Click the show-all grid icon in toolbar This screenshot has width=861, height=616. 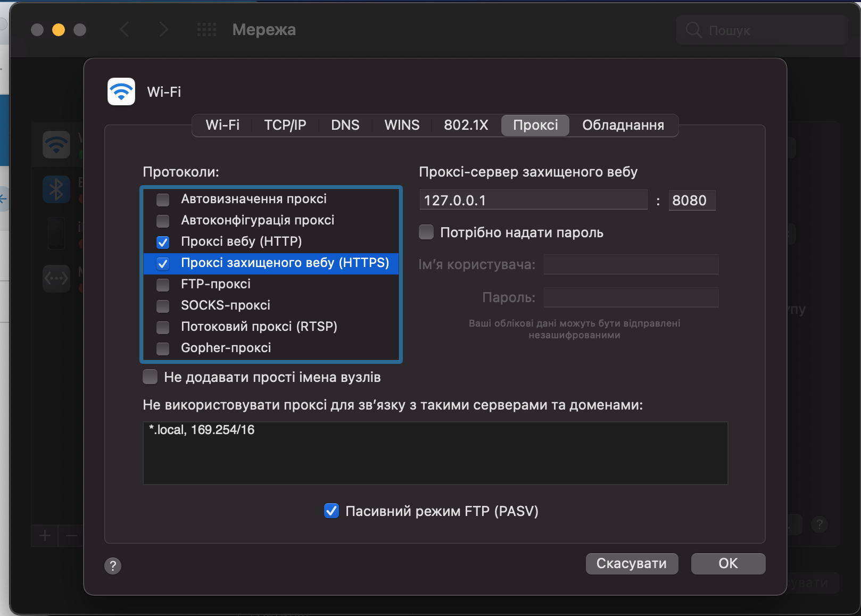[206, 30]
